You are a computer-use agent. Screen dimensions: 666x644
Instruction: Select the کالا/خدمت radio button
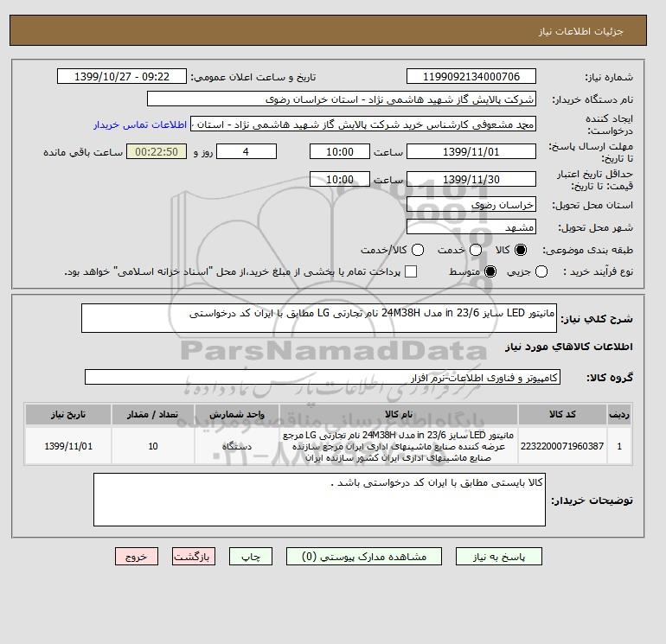point(418,250)
